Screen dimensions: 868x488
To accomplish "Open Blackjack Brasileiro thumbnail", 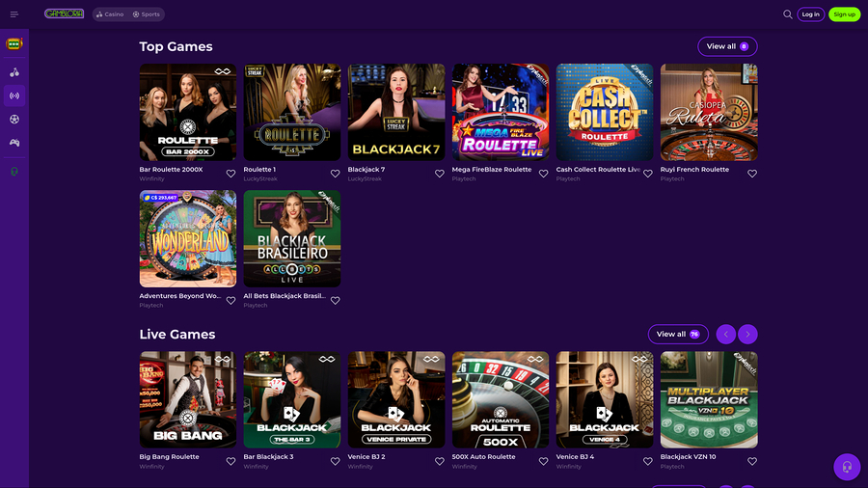I will [291, 238].
